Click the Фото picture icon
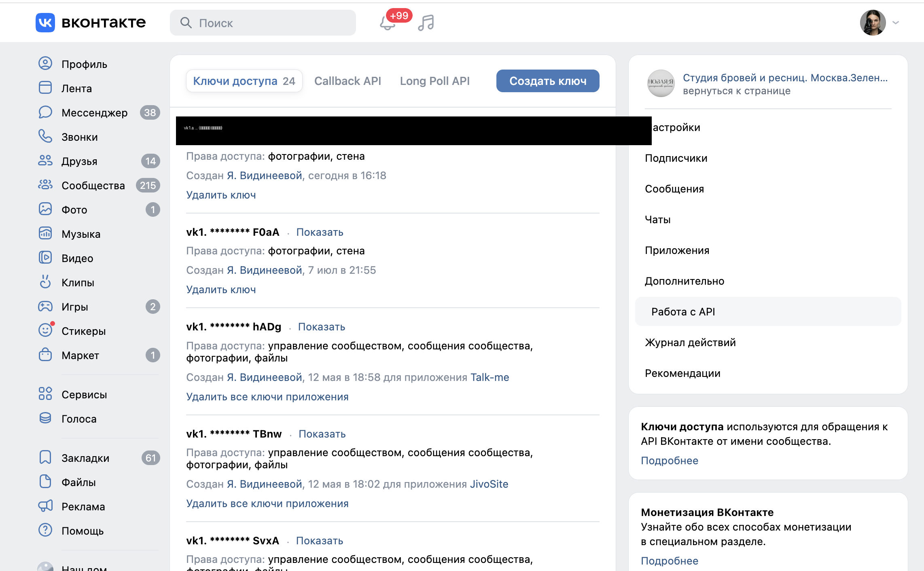Screen dimensions: 924x571 pos(45,209)
